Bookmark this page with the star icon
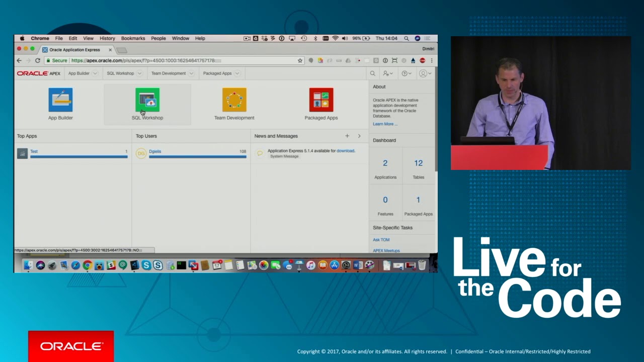644x362 pixels. click(x=300, y=60)
